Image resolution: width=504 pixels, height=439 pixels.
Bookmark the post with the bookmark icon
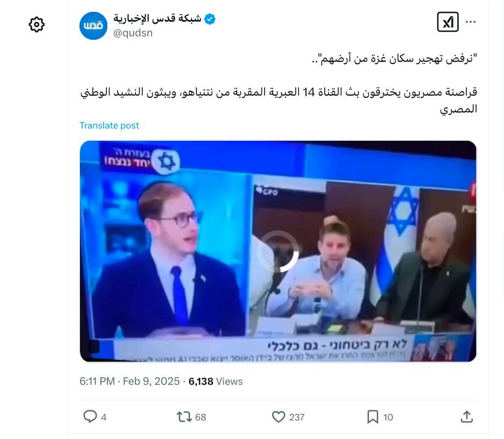point(372,417)
